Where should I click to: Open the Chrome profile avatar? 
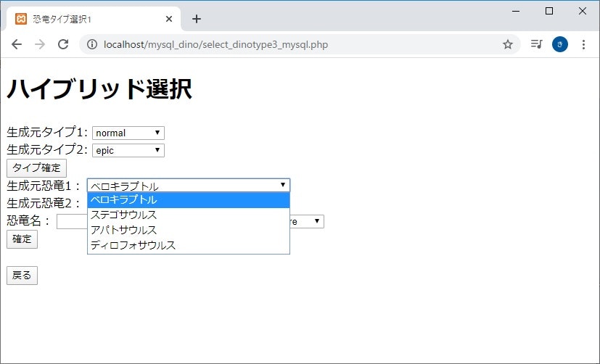[x=560, y=44]
